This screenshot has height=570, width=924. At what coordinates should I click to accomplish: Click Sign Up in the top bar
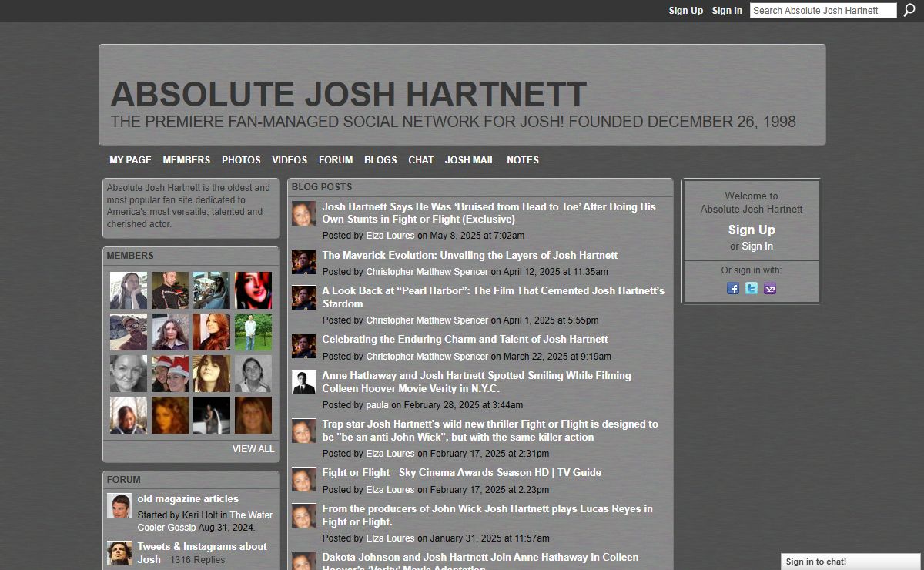click(686, 11)
